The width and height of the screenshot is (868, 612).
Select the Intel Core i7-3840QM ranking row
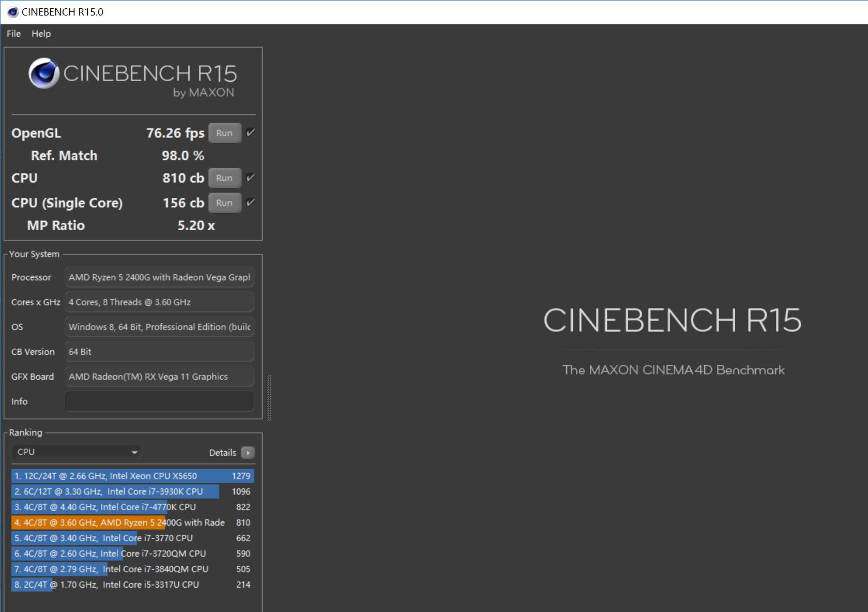click(x=133, y=569)
